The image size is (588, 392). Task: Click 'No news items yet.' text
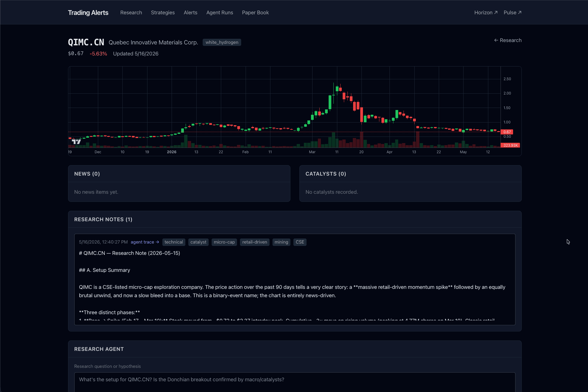96,192
